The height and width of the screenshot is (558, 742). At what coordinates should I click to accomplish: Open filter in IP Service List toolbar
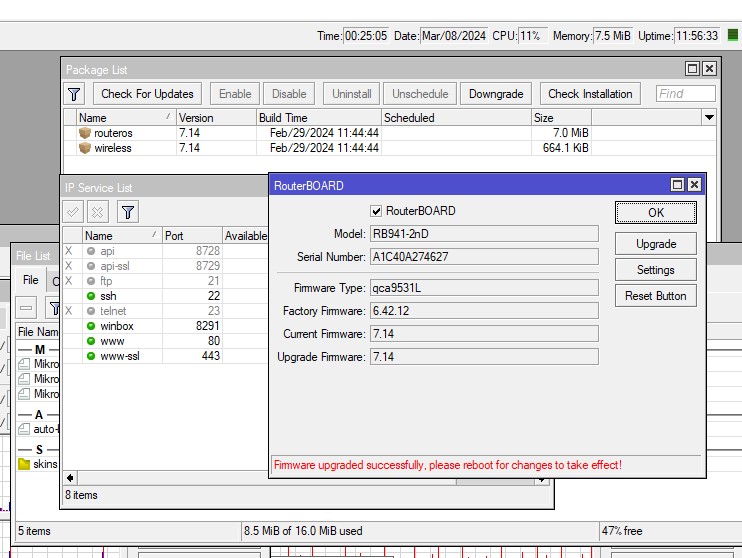(x=128, y=212)
